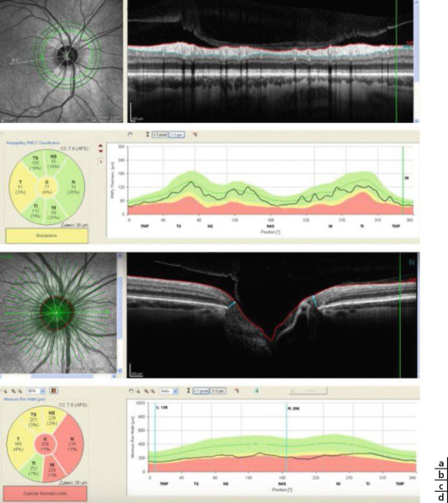
Task: Select the NS sector in the rim width pie
Action: tap(51, 419)
